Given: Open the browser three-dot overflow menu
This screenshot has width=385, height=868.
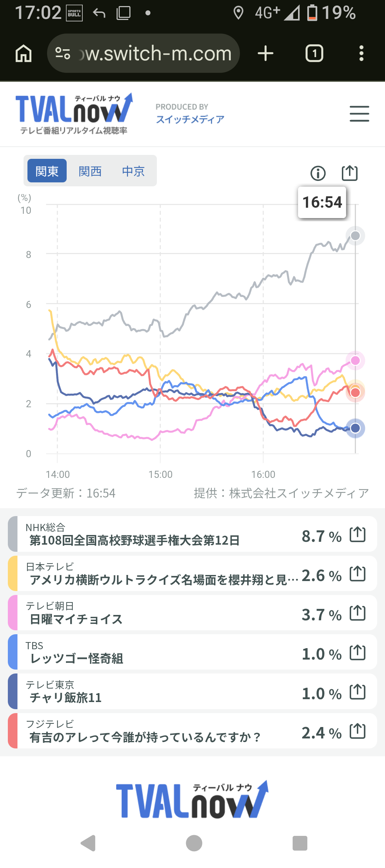Looking at the screenshot, I should [361, 54].
